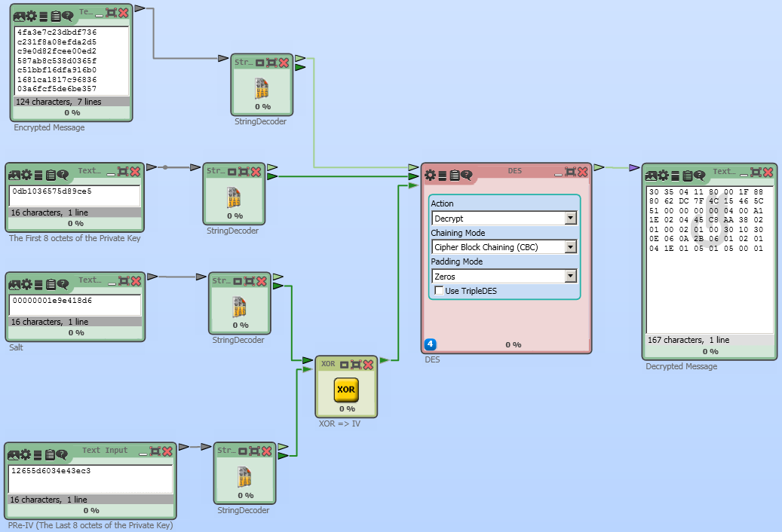
Task: Show data view of the PRe-IV component
Action: [x=38, y=455]
